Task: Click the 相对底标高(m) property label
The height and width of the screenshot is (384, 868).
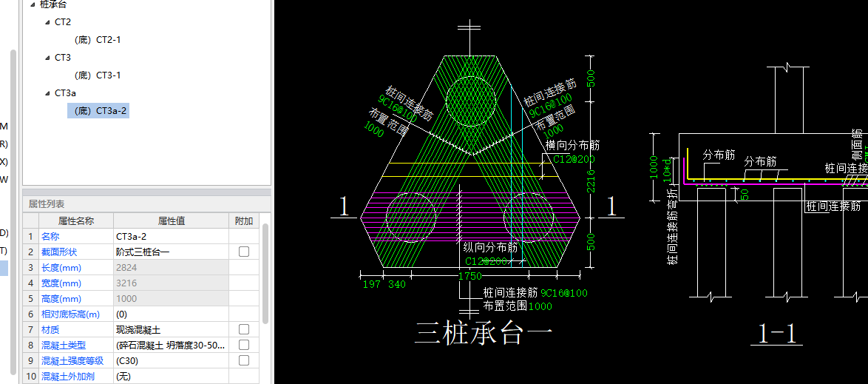Action: point(71,314)
